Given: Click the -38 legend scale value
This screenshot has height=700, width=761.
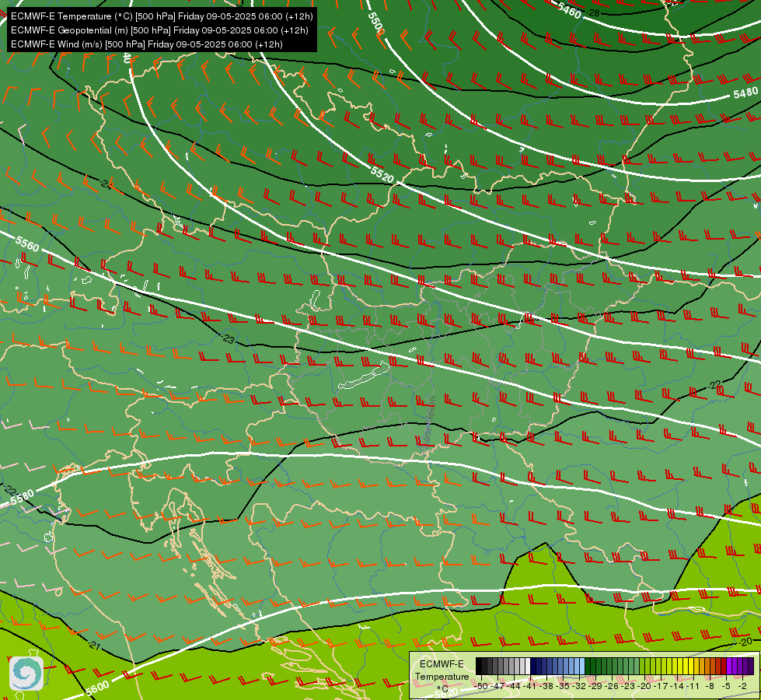Looking at the screenshot, I should [546, 687].
